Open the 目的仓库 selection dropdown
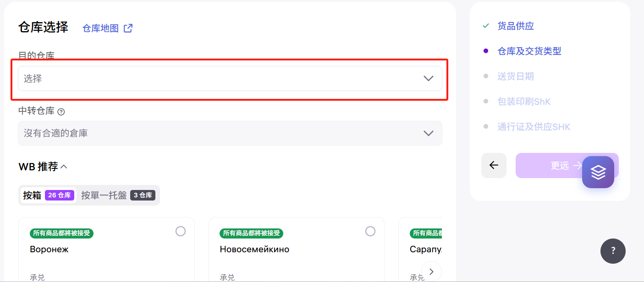 click(x=229, y=78)
